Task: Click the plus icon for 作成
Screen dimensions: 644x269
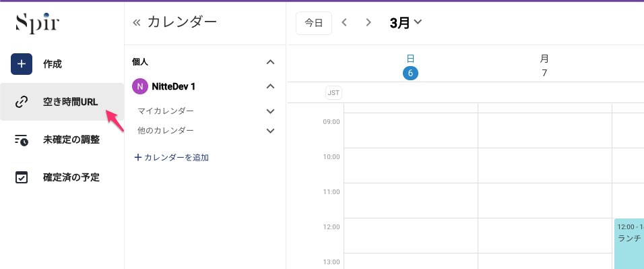Action: click(x=22, y=64)
